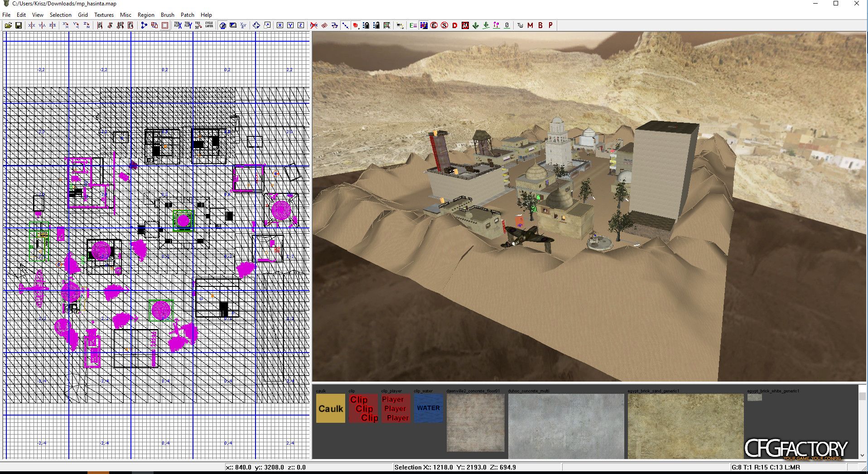Click the blue three-dot vertex icon

click(x=144, y=25)
